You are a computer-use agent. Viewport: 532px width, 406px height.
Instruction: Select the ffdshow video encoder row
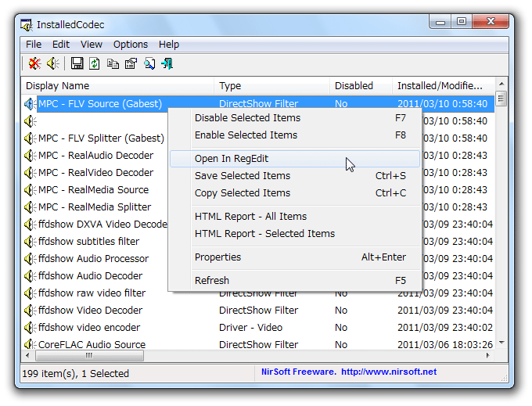(x=258, y=328)
